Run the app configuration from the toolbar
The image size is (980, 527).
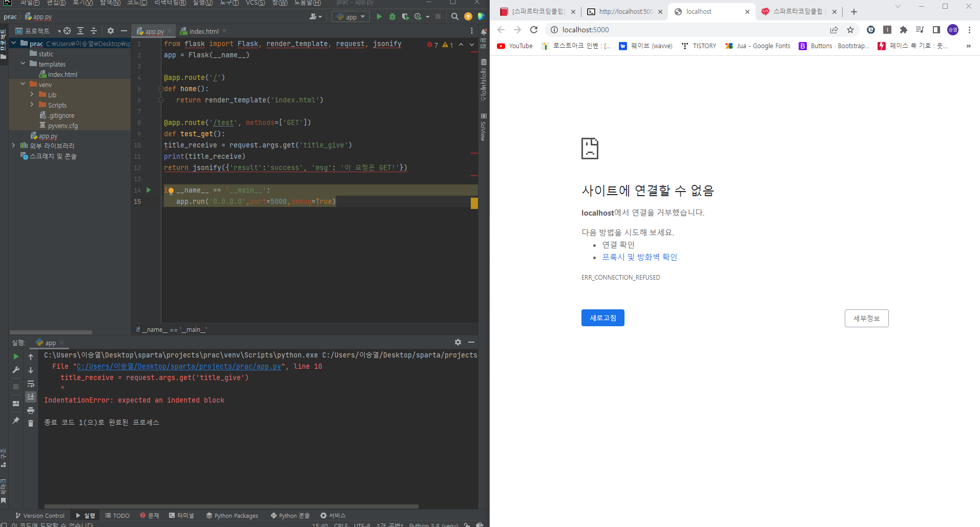coord(379,16)
